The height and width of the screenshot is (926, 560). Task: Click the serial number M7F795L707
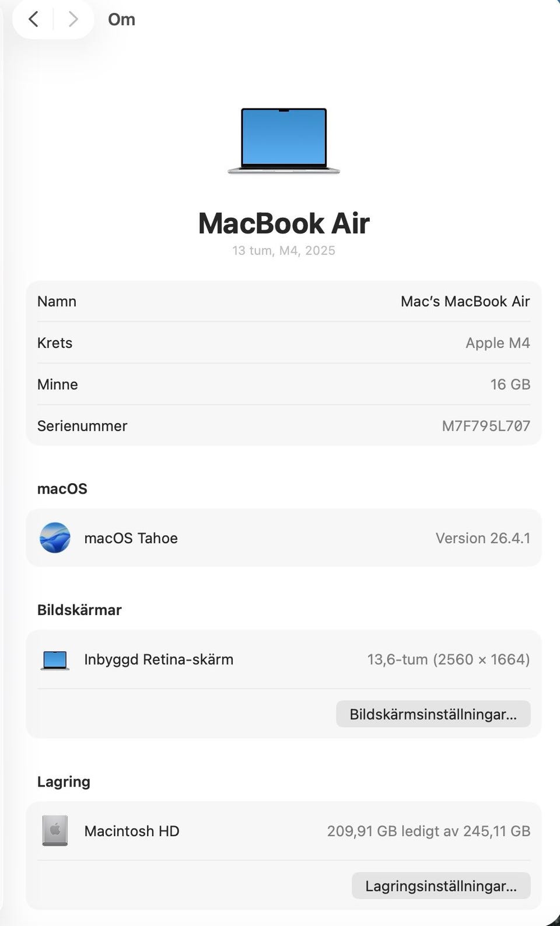(x=486, y=426)
